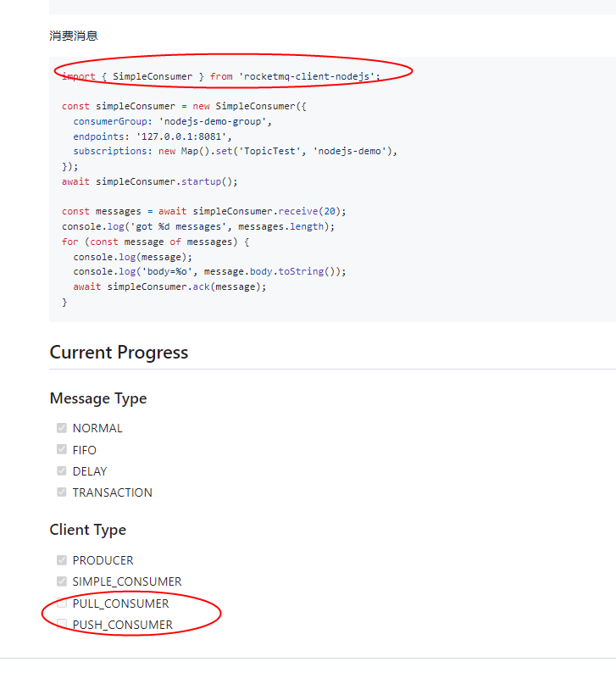Screen dimensions: 616x673
Task: Click the endpoints '127.0.0.1:8081' line
Action: [x=153, y=136]
